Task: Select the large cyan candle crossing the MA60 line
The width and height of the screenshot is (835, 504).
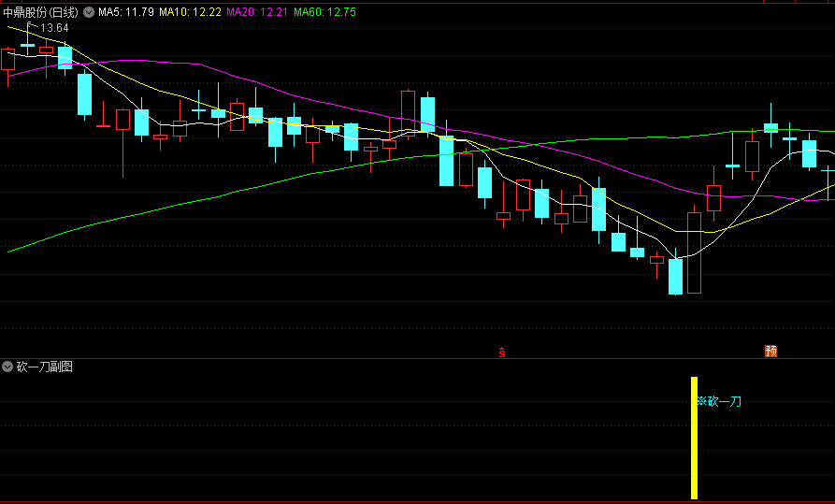Action: 446,161
